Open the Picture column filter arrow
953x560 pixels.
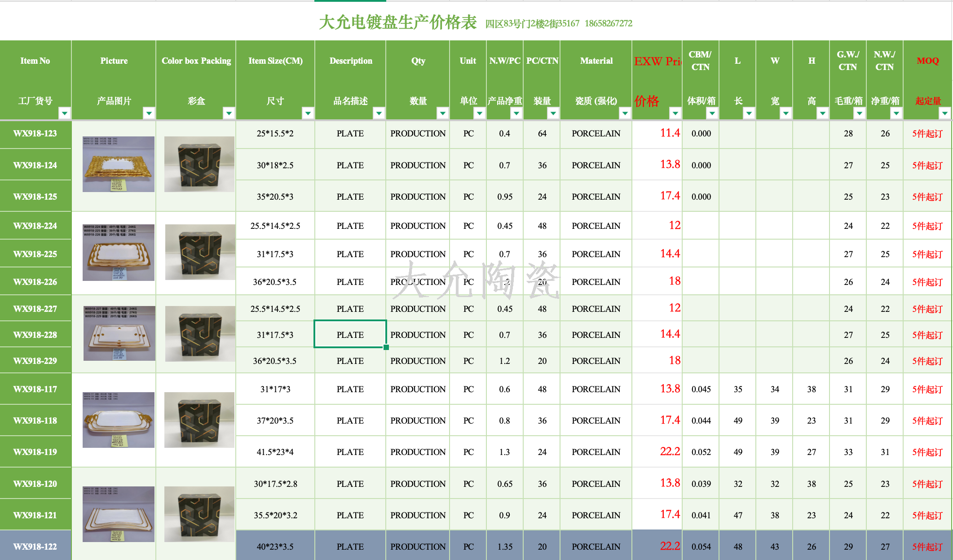(x=149, y=113)
